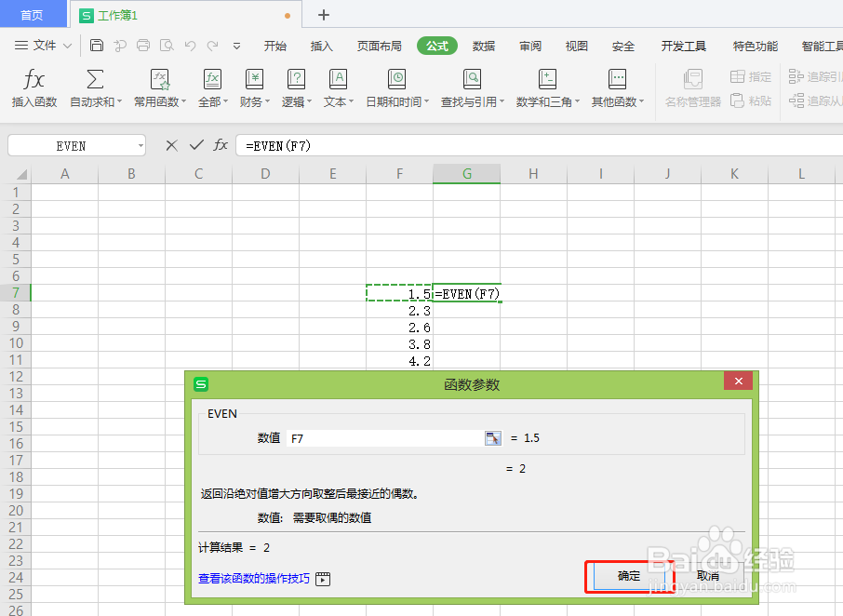Switch to the 安全 ribbon tab
Screen dimensions: 843x616
click(x=623, y=47)
